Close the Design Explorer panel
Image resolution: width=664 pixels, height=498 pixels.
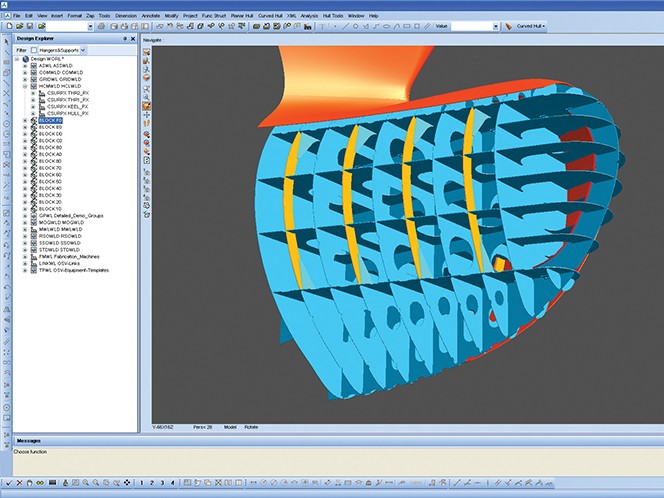coord(134,38)
